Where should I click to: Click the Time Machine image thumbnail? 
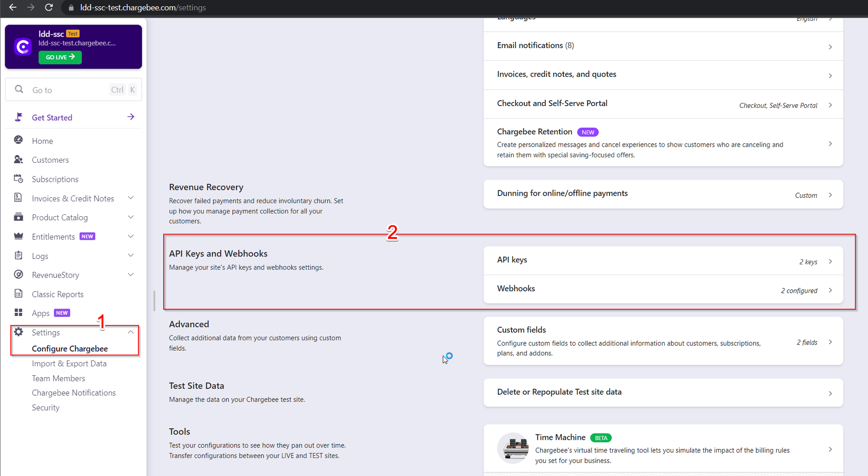click(513, 448)
